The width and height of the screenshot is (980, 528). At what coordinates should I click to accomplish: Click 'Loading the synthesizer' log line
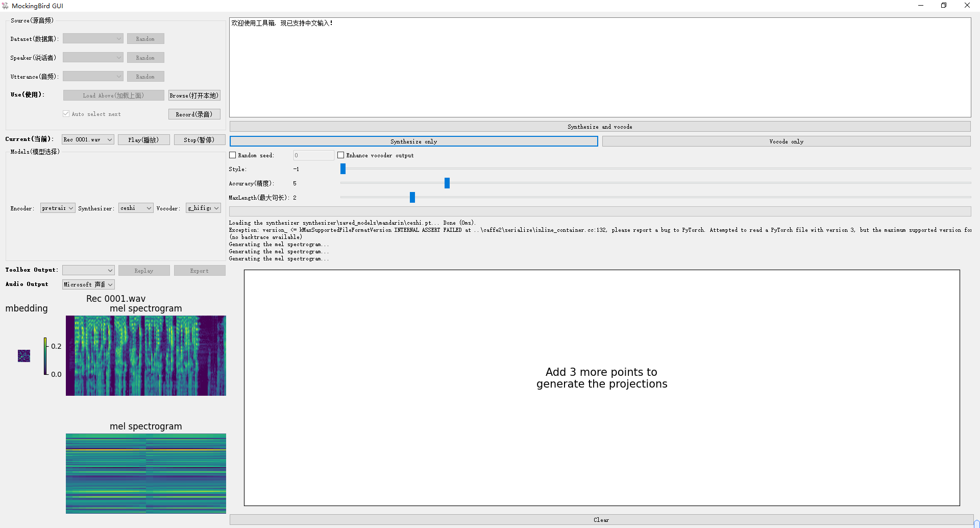pyautogui.click(x=352, y=223)
